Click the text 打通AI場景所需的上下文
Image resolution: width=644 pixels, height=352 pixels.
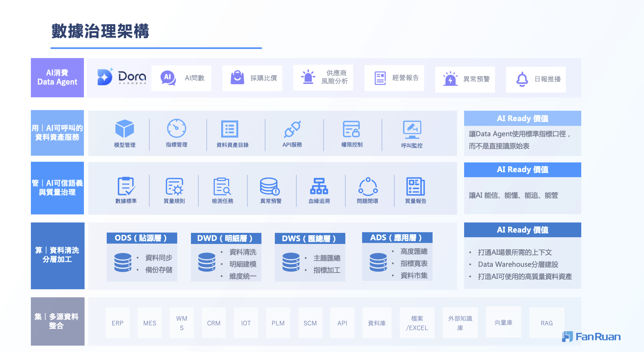pos(515,252)
